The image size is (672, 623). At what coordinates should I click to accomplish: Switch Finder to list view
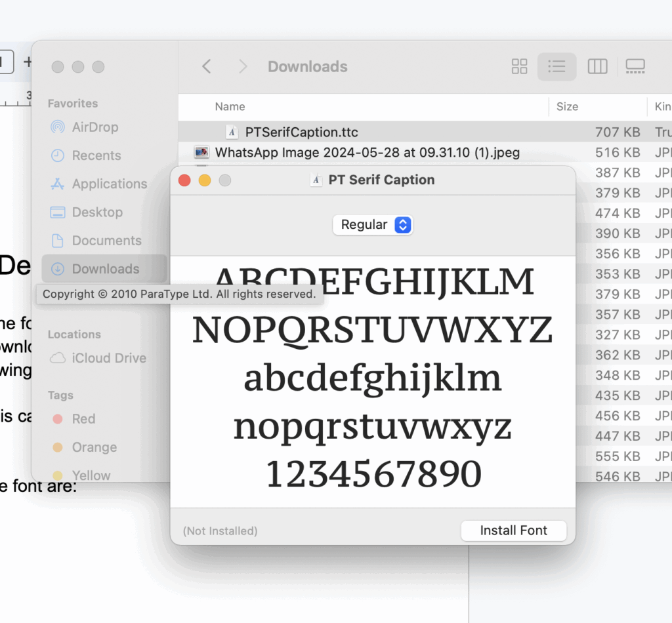[556, 66]
